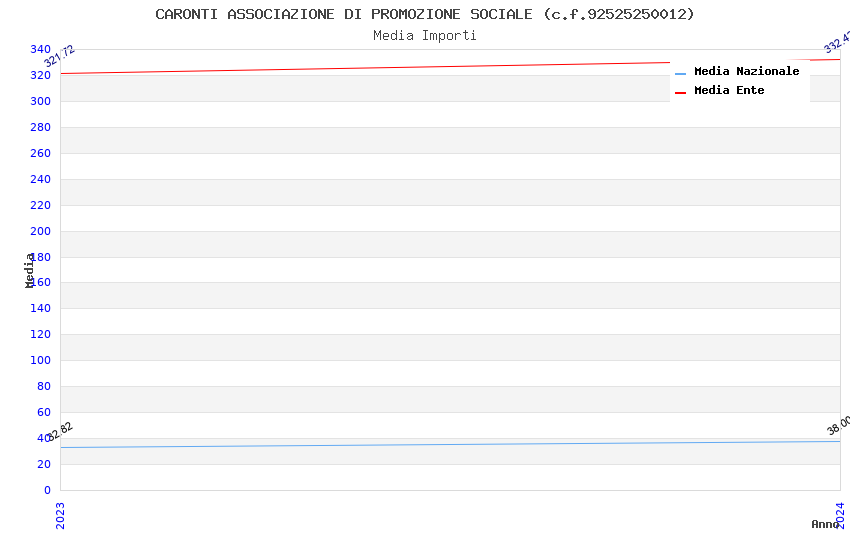Click the 32.82 data label
The width and height of the screenshot is (850, 550).
click(x=60, y=431)
